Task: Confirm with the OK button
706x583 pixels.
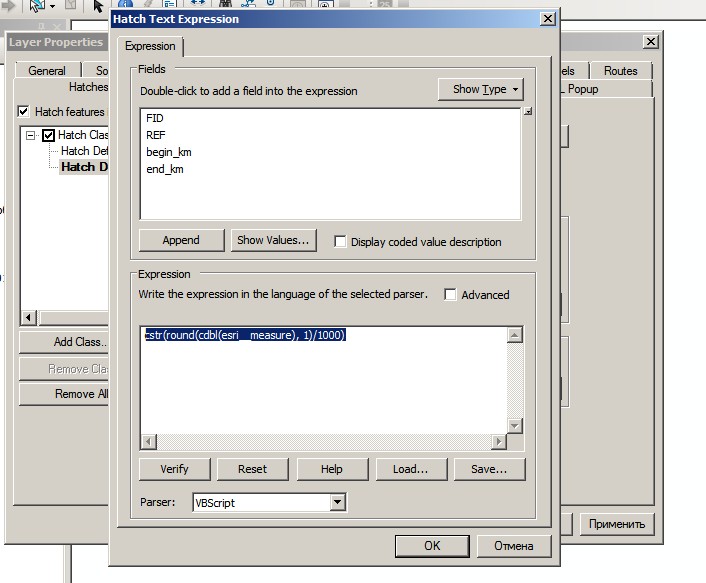Action: [x=432, y=546]
